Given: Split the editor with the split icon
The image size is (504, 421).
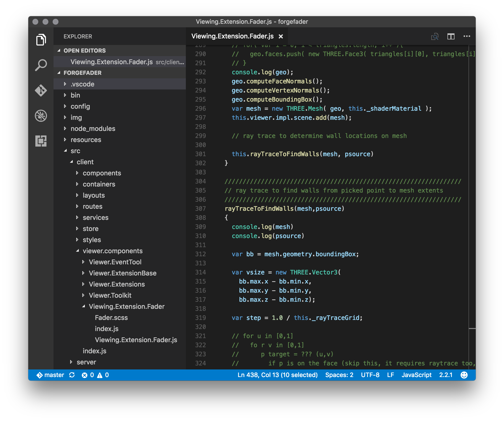Looking at the screenshot, I should point(451,36).
